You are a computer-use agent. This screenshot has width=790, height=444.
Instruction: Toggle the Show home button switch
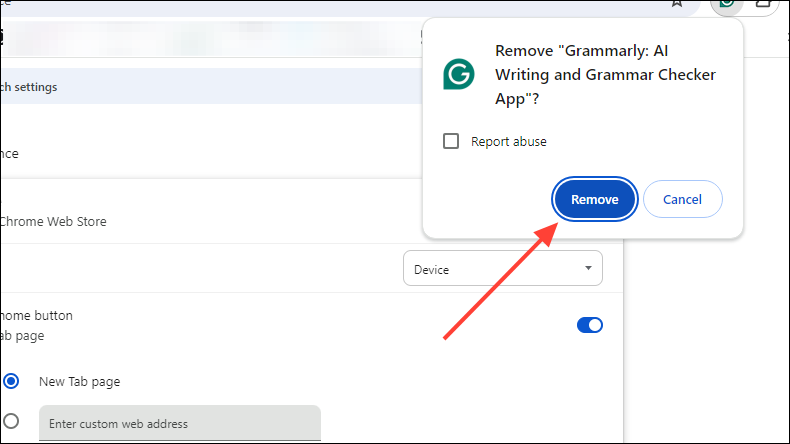589,325
